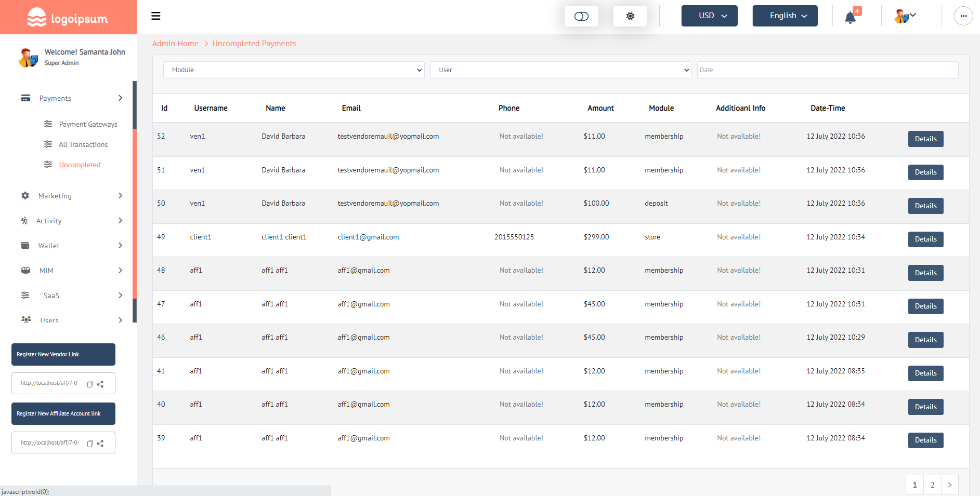Click the Activity sidebar icon
The width and height of the screenshot is (980, 496).
(24, 220)
